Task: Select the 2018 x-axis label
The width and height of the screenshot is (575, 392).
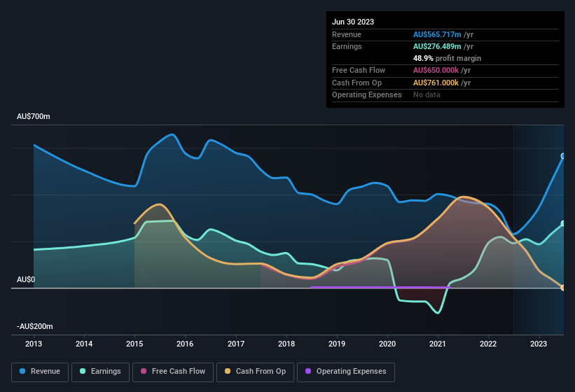Action: 286,344
